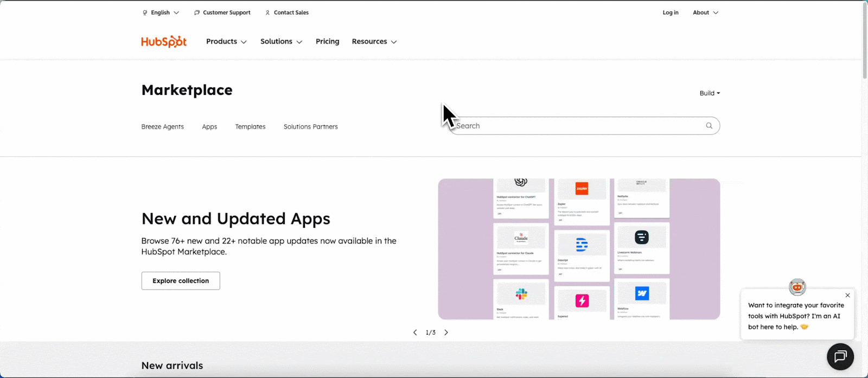Go to the previous carousel slide
This screenshot has height=378, width=868.
[415, 332]
